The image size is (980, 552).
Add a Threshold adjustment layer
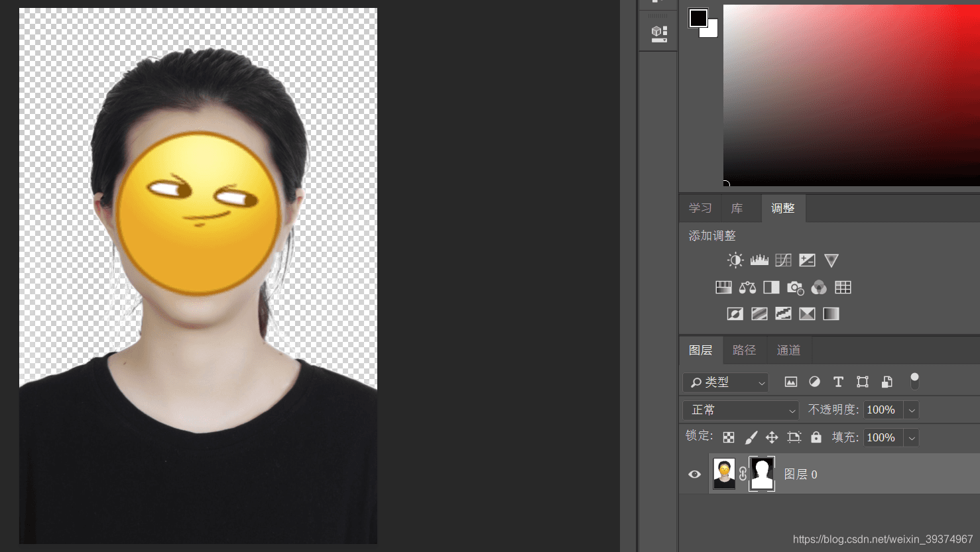click(783, 314)
